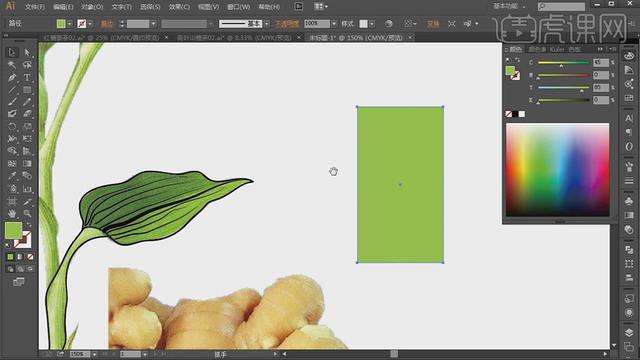Select the Paintbrush tool
The height and width of the screenshot is (360, 640).
click(12, 102)
